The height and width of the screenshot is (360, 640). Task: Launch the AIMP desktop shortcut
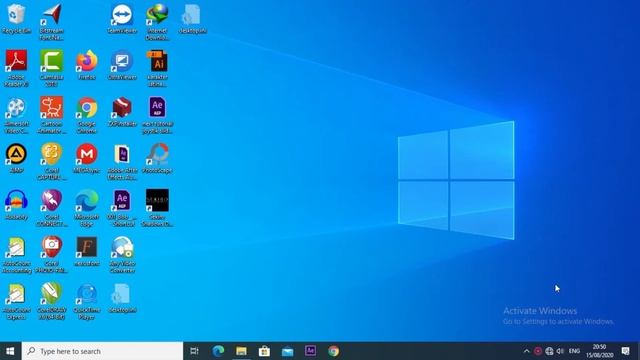[16, 158]
